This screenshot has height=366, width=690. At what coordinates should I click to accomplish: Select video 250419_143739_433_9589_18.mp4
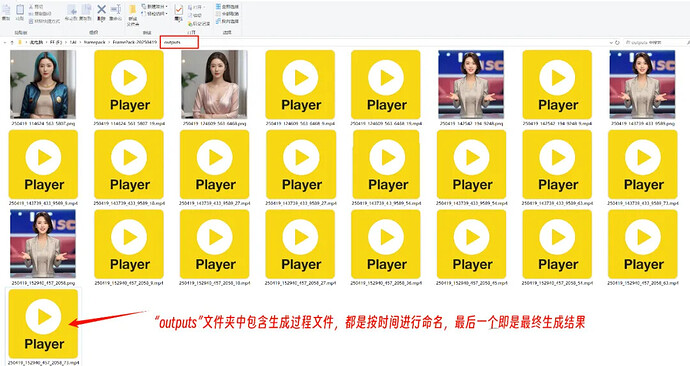129,168
